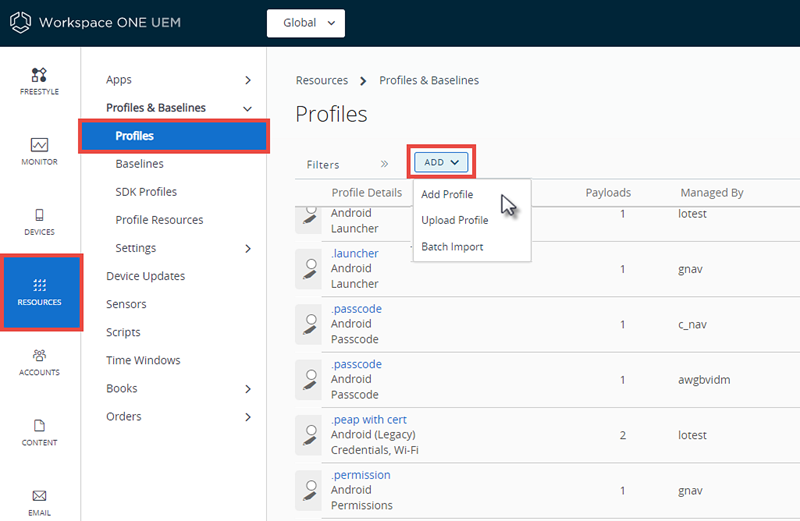Open Profile Resources in the navigation
The width and height of the screenshot is (800, 521).
coord(159,220)
